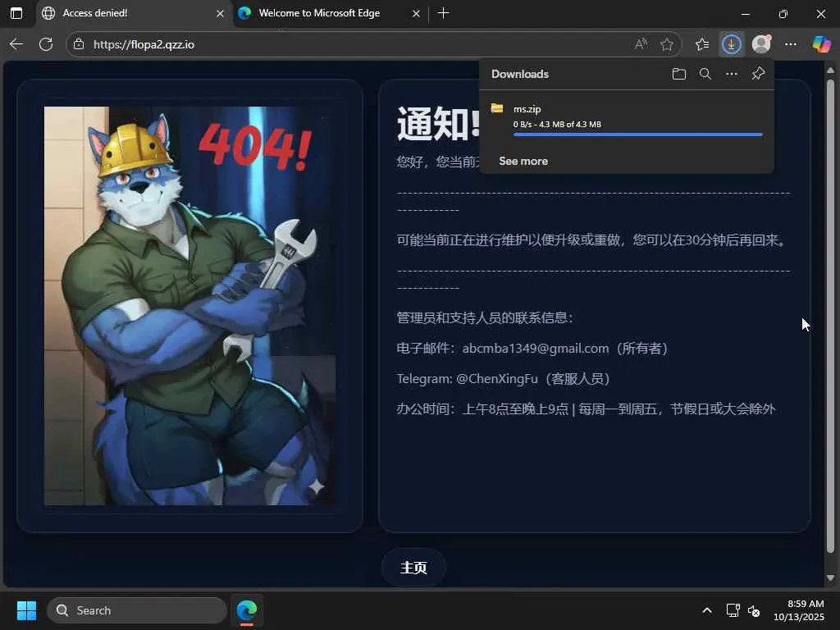The height and width of the screenshot is (630, 840).
Task: Restore down the Edge window
Action: pyautogui.click(x=783, y=13)
